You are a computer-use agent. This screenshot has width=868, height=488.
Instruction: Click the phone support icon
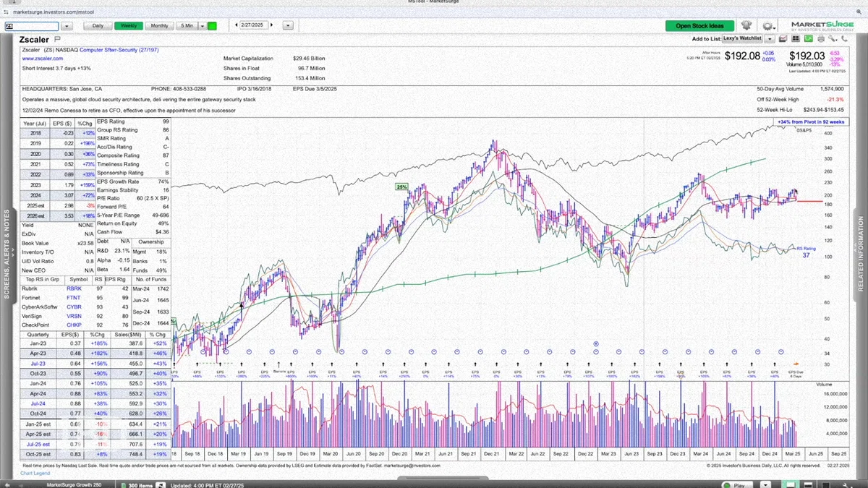pos(844,38)
